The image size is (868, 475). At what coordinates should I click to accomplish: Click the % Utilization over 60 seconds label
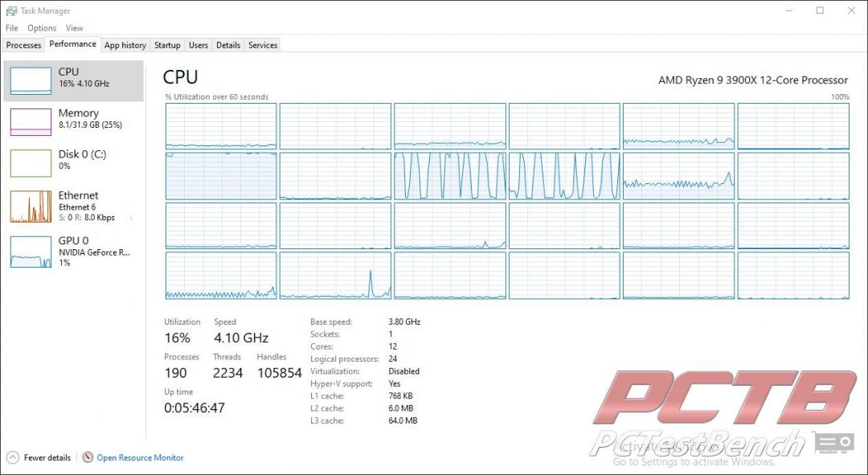click(216, 97)
